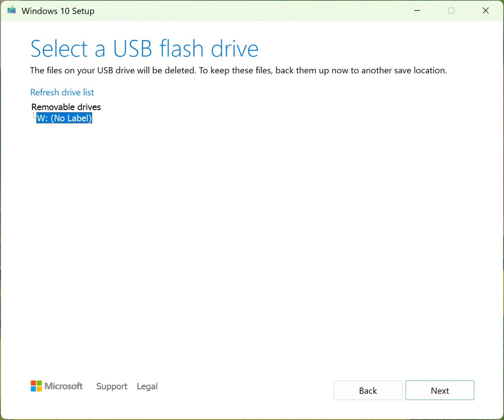
Task: Click the Removable drives tree node
Action: (66, 107)
